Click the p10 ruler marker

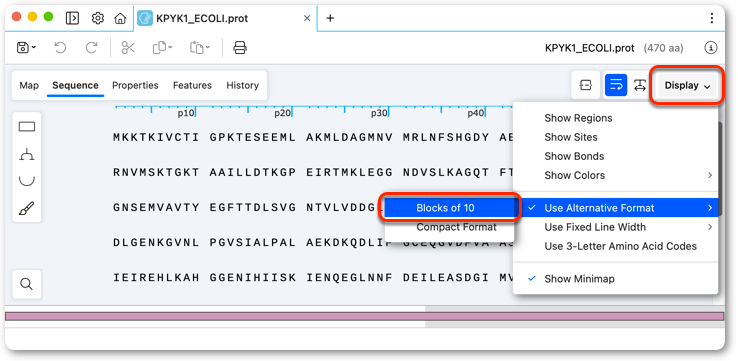click(186, 113)
